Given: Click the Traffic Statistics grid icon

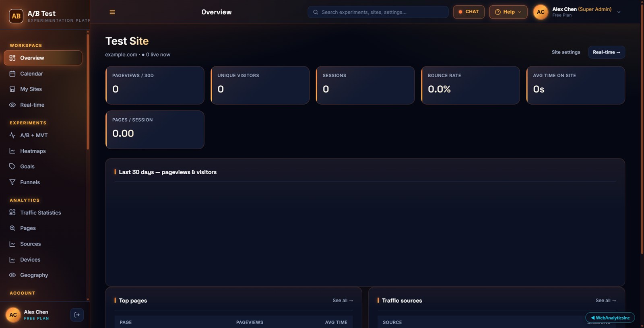Looking at the screenshot, I should [x=12, y=212].
